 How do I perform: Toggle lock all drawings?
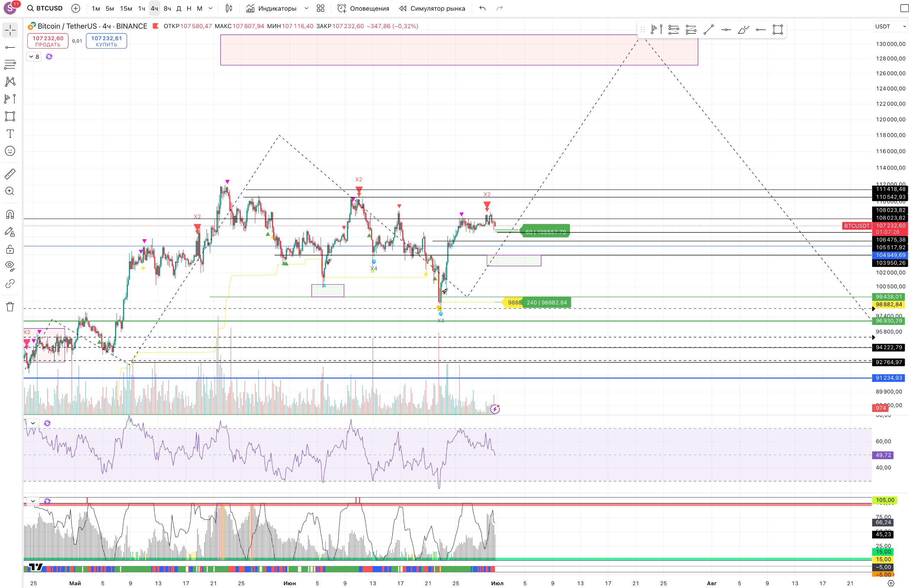pyautogui.click(x=10, y=250)
